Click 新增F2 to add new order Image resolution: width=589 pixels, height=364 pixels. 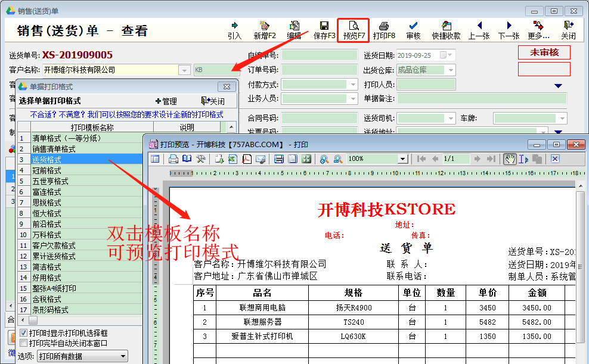pos(265,30)
